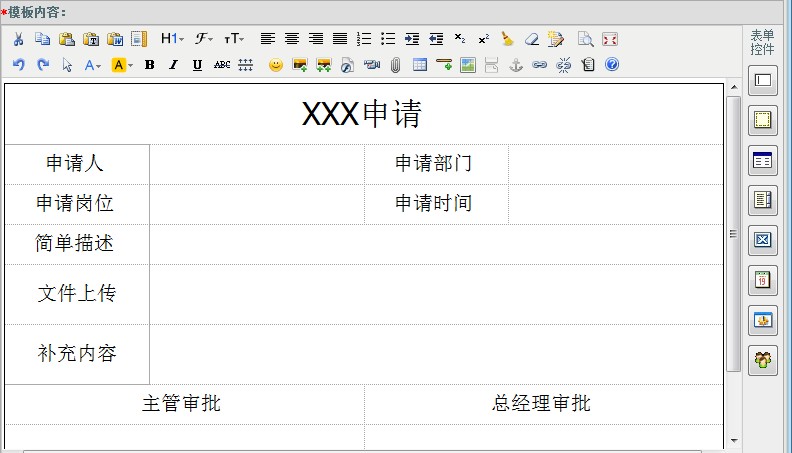Insert an emoticon with the smiley icon
Viewport: 792px width, 453px height.
pos(275,65)
